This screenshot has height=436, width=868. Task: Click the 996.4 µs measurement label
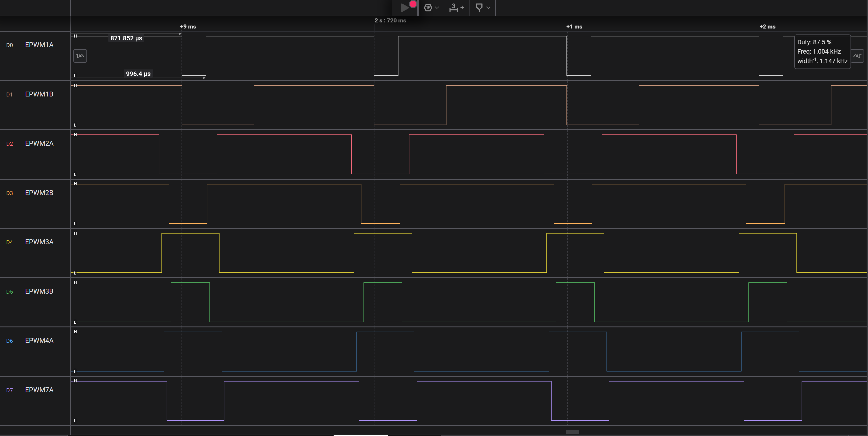pyautogui.click(x=138, y=74)
